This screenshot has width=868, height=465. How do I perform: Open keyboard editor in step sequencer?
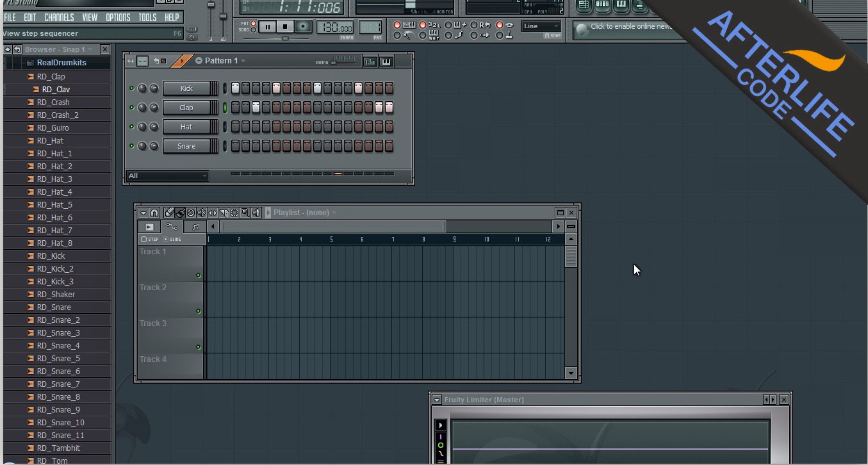[x=386, y=61]
